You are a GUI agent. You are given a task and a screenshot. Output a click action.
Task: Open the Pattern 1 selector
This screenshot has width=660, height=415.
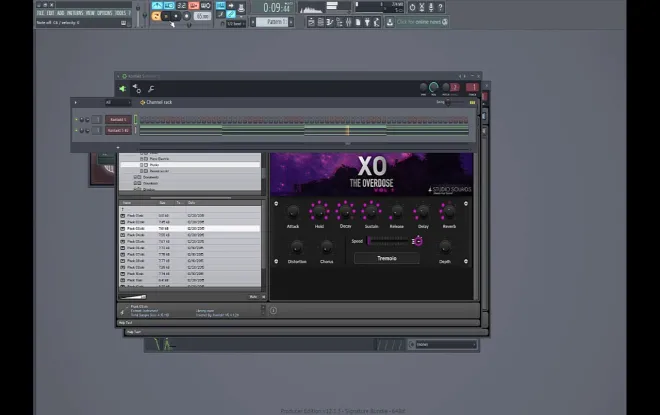(272, 22)
